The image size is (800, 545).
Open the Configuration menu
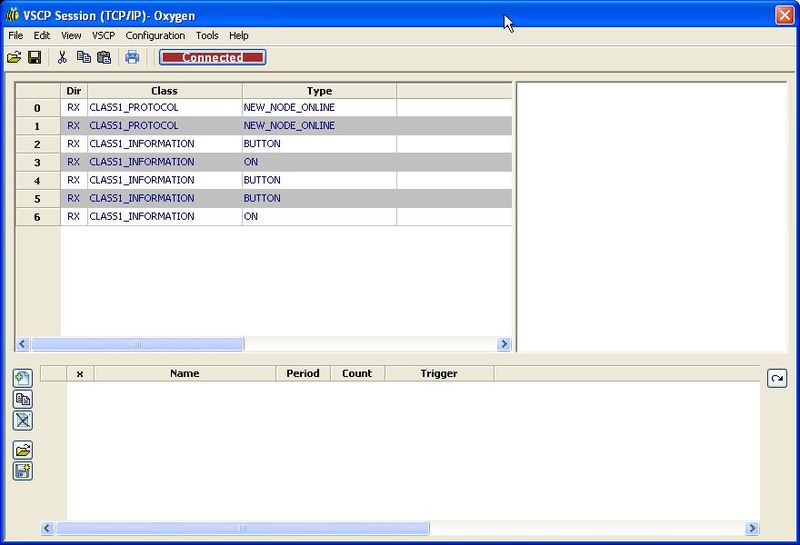(x=155, y=36)
